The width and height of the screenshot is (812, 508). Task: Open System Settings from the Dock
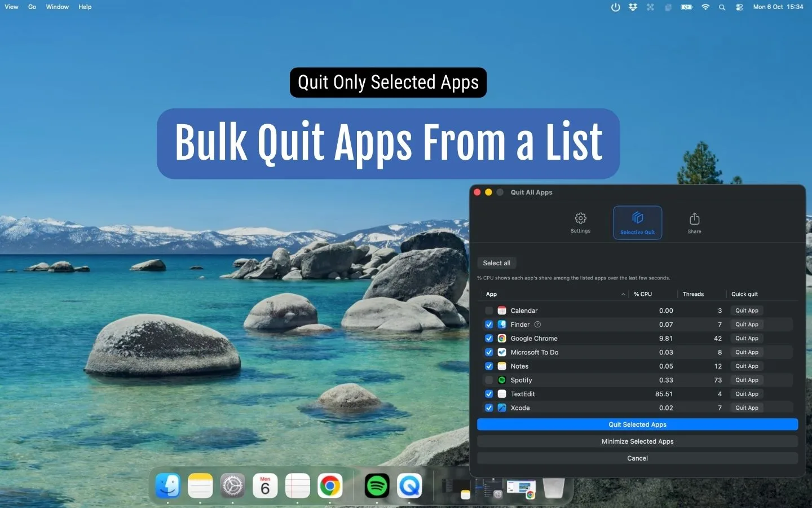232,485
